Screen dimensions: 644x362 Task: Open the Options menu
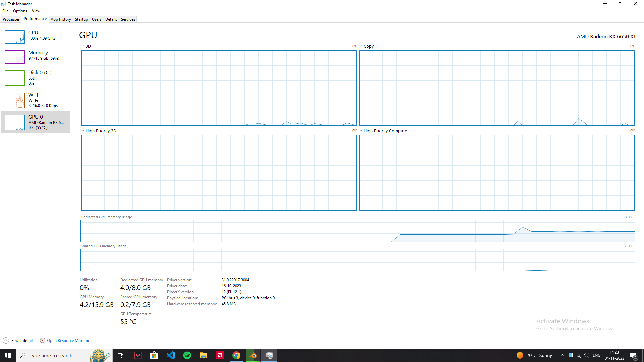pos(20,11)
